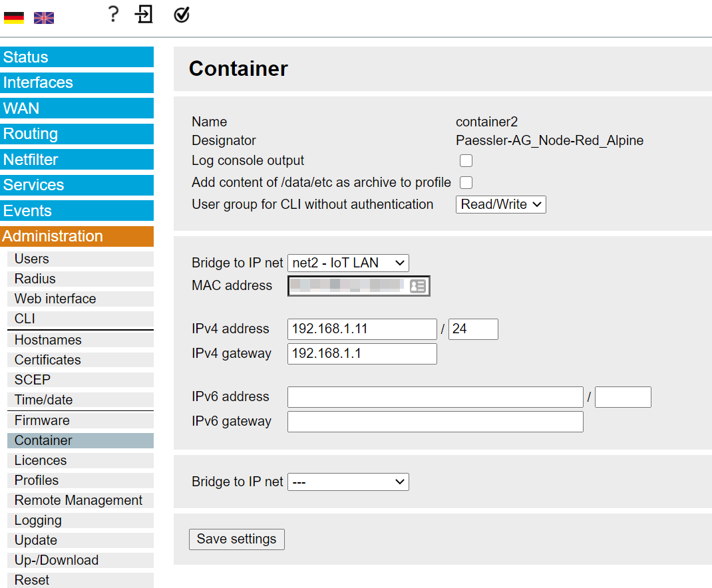The width and height of the screenshot is (712, 588).
Task: Switch language using the German flag
Action: (13, 18)
